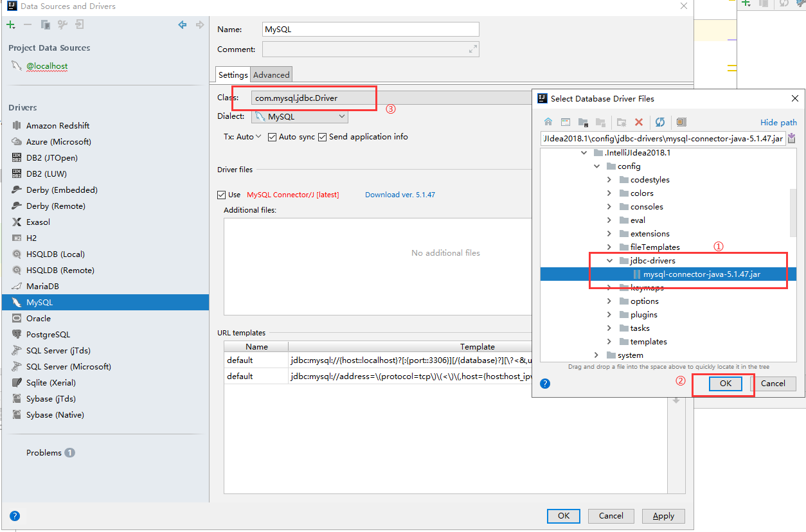Select the @localhost data source
The width and height of the screenshot is (806, 532).
(47, 66)
